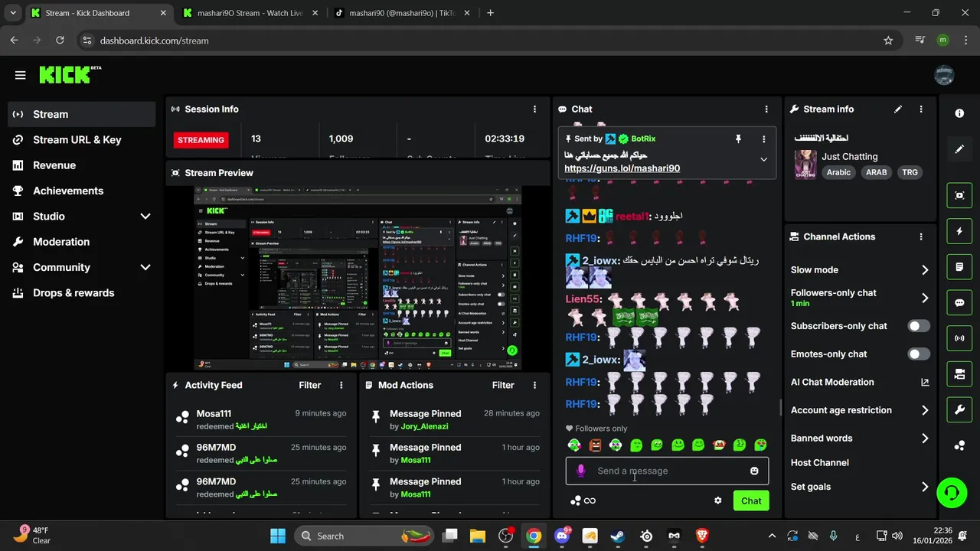This screenshot has height=551, width=980.
Task: Open Stream URL & Key page
Action: (82, 140)
